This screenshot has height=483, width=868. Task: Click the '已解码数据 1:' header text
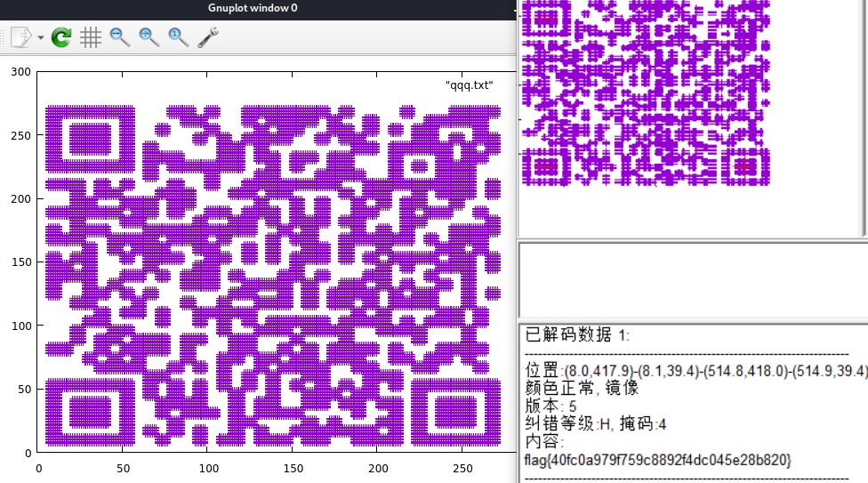click(577, 335)
